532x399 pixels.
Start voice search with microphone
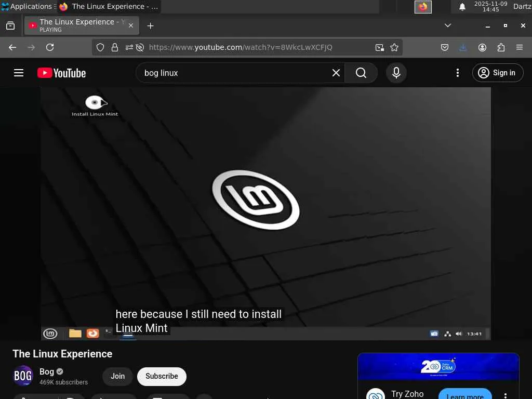(x=396, y=73)
